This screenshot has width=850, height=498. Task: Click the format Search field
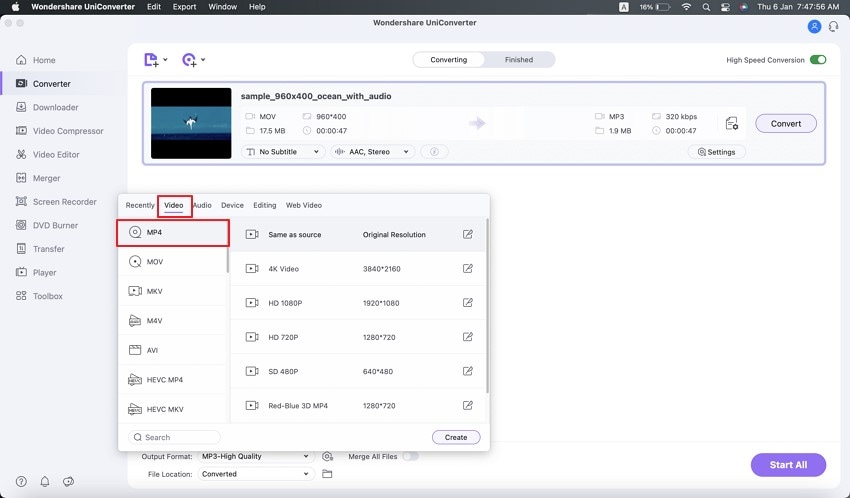[175, 437]
